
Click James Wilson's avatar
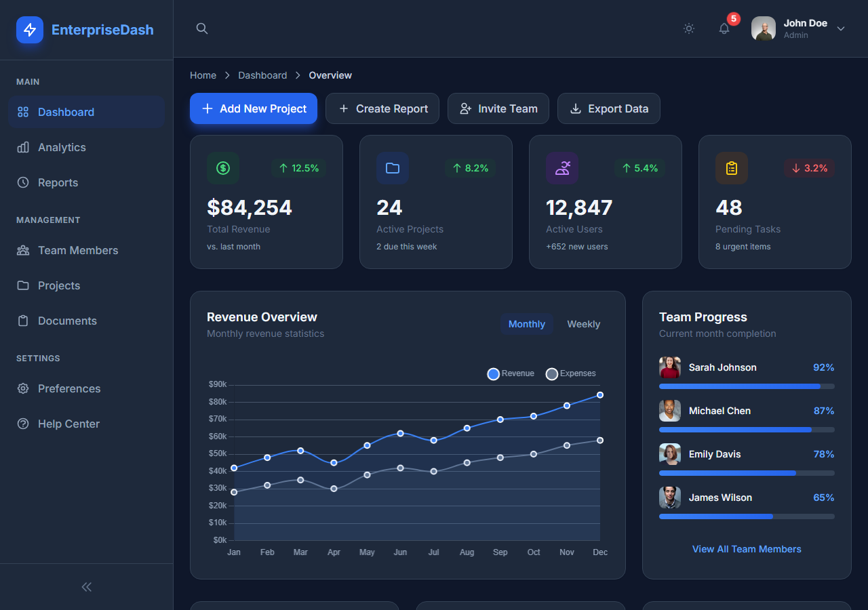670,497
